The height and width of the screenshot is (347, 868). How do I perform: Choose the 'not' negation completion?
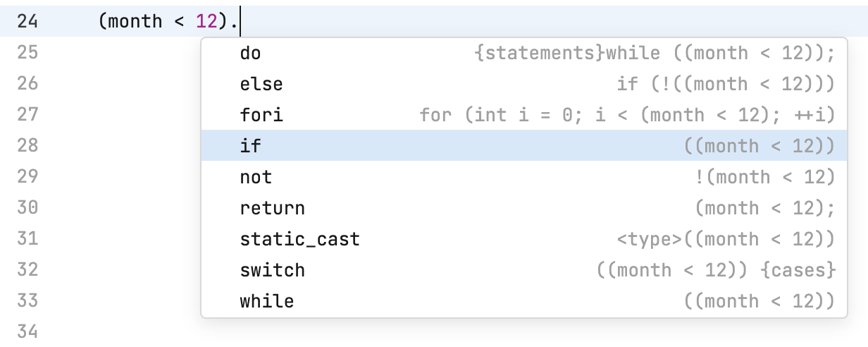(x=256, y=177)
